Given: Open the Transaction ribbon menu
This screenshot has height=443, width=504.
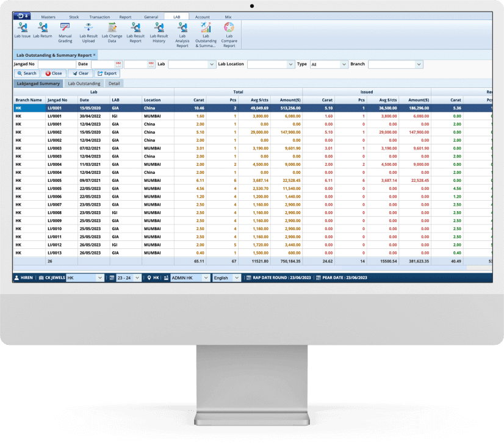Looking at the screenshot, I should click(99, 17).
